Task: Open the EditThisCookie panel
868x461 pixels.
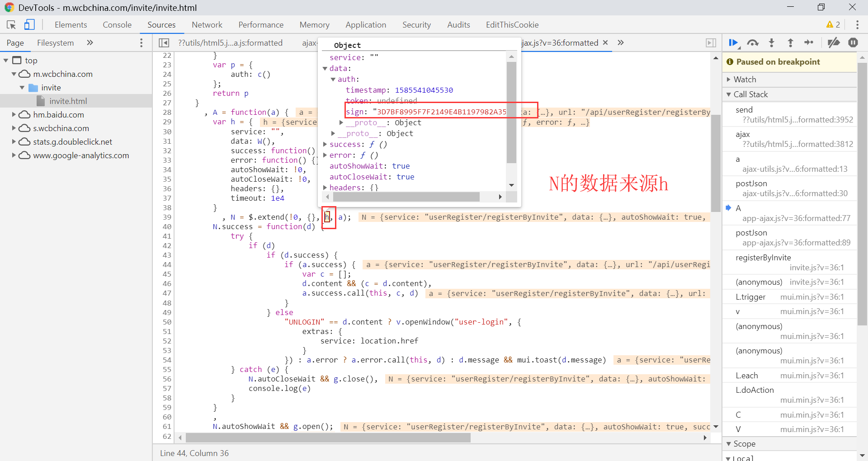Action: [x=512, y=25]
